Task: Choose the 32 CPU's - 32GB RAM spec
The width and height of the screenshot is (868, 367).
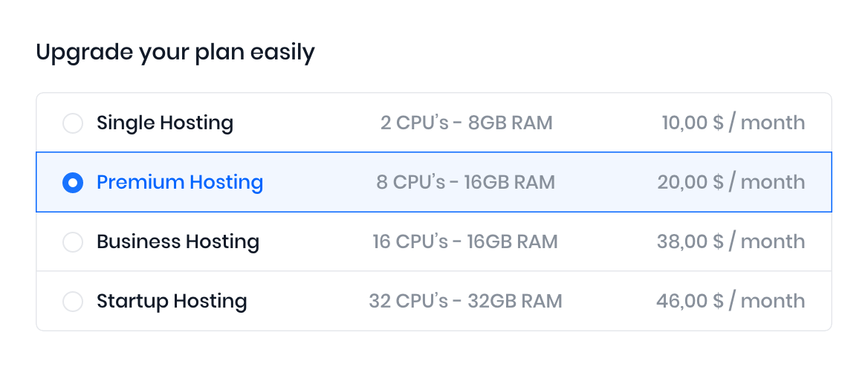Action: point(465,301)
